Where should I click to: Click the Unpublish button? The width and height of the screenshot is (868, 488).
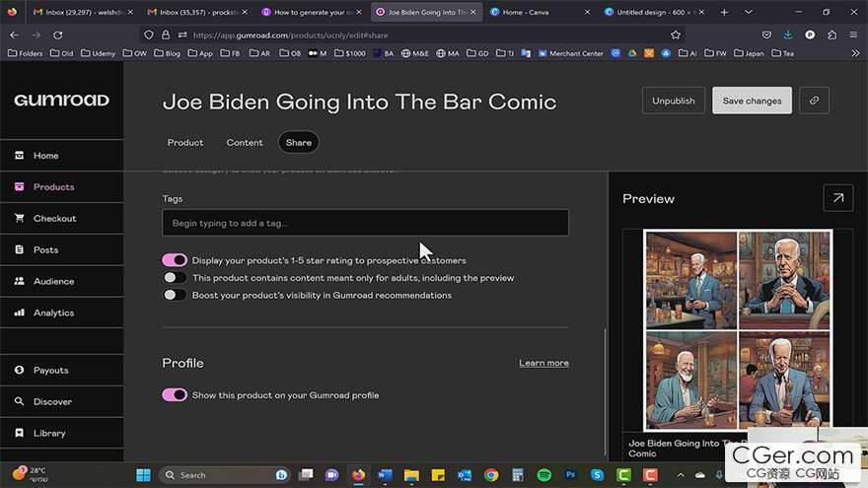click(x=673, y=101)
